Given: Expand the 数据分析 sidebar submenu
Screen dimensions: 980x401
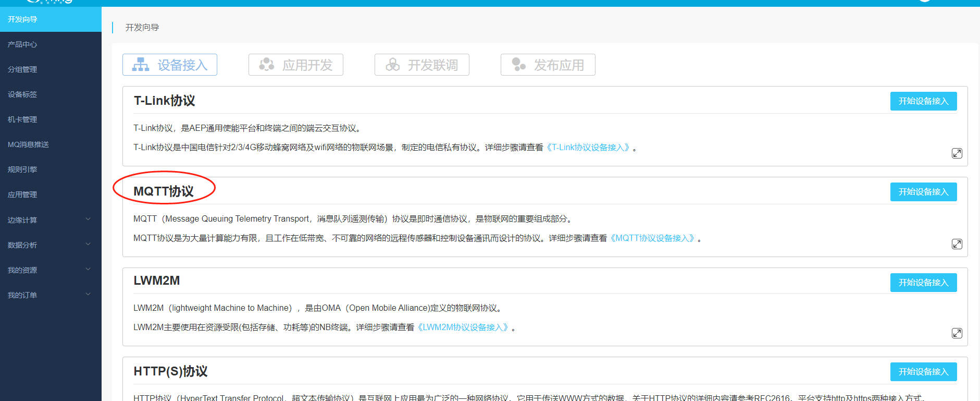Looking at the screenshot, I should point(88,245).
